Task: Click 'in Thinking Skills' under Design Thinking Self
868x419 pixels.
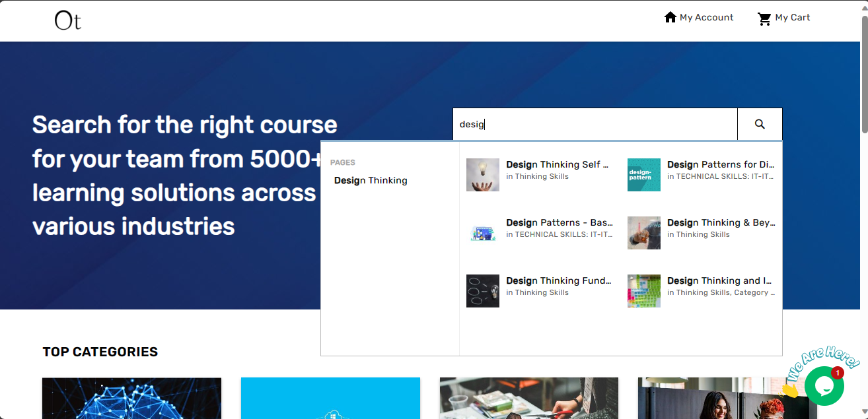Action: [x=537, y=176]
